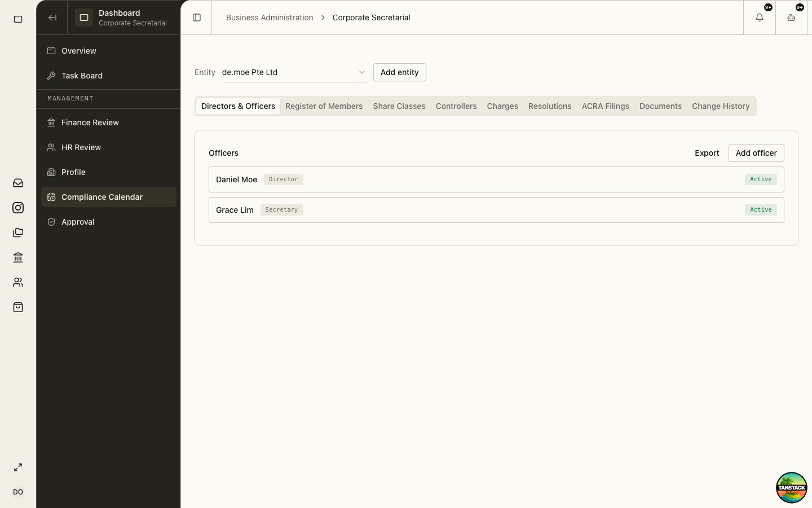The height and width of the screenshot is (508, 812).
Task: Open the Documents tab
Action: point(660,106)
